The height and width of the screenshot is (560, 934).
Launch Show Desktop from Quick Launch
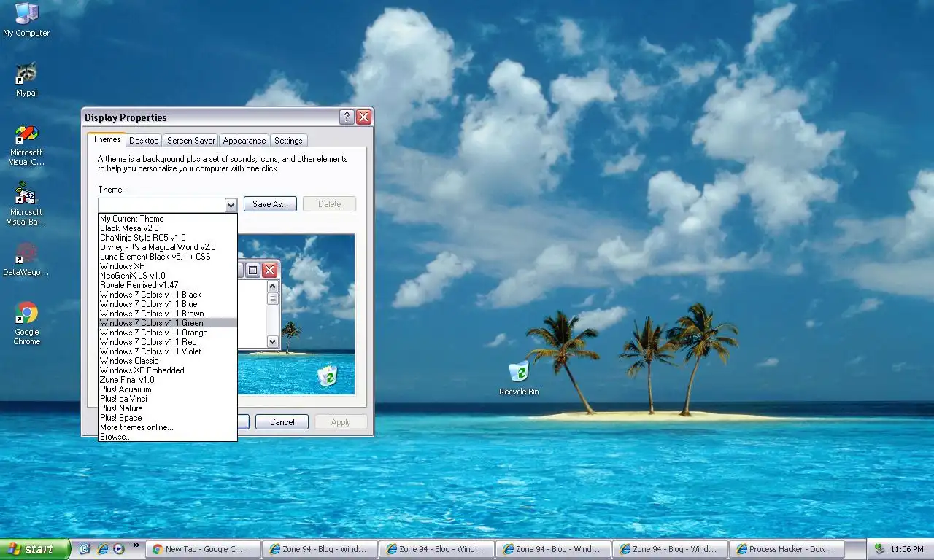pos(85,549)
